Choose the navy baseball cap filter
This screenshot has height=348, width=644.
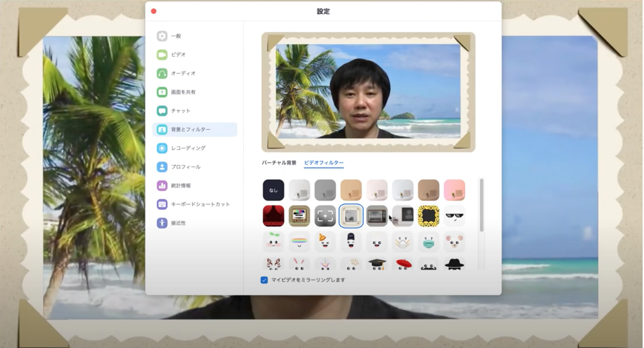pos(351,242)
